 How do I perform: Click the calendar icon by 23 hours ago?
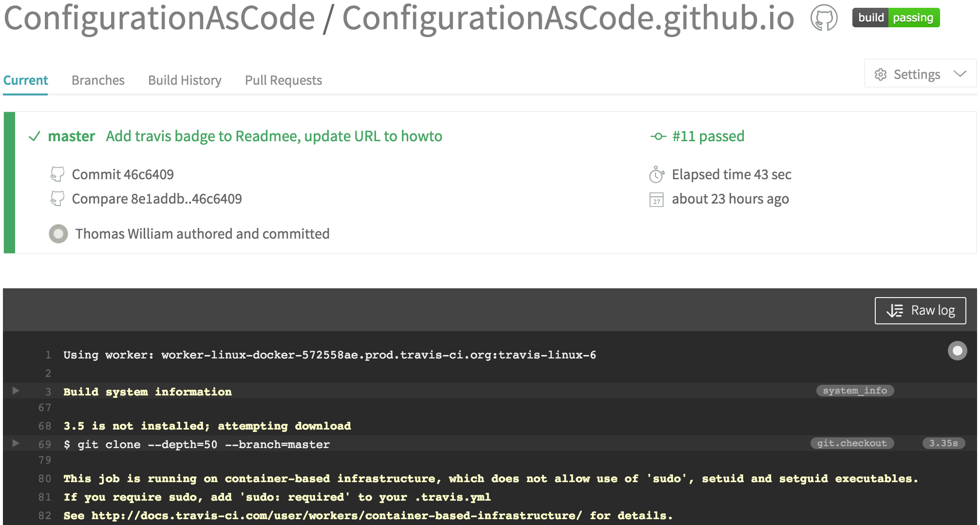(x=657, y=200)
